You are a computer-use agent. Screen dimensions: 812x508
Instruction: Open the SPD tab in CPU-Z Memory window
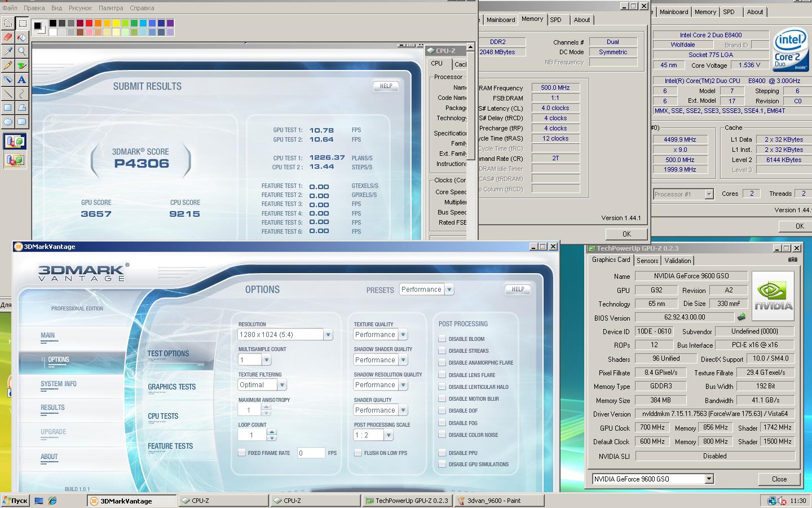point(556,20)
